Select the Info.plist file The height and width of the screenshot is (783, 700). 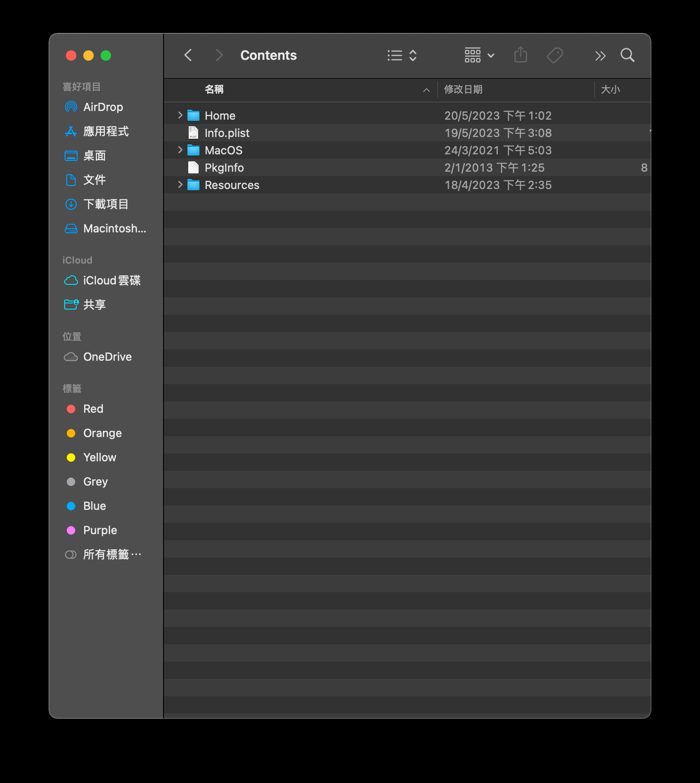click(x=227, y=133)
